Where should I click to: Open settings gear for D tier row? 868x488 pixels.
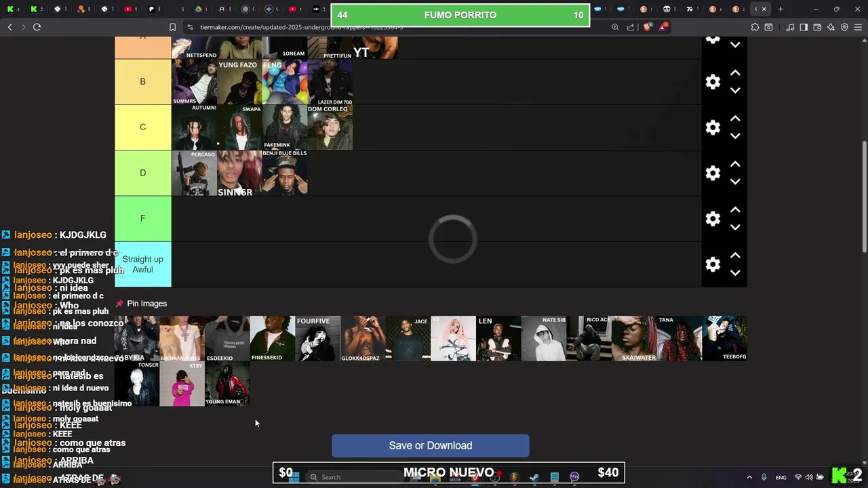pyautogui.click(x=713, y=173)
